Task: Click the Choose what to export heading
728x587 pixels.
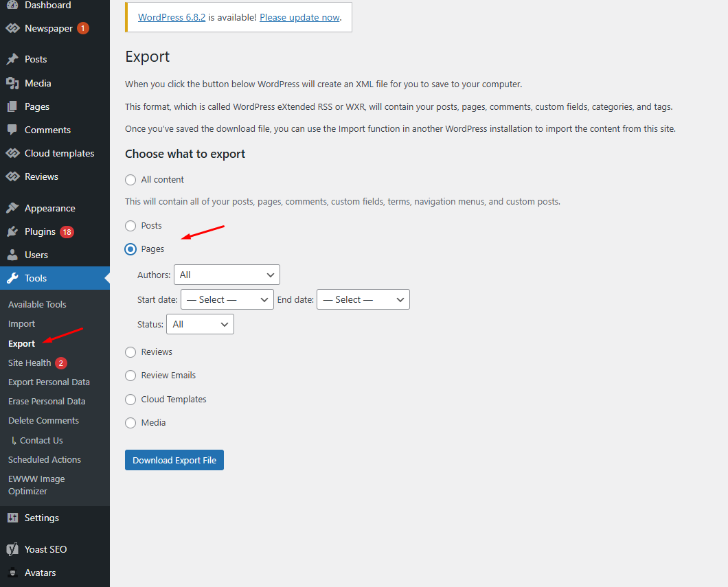Action: coord(185,154)
